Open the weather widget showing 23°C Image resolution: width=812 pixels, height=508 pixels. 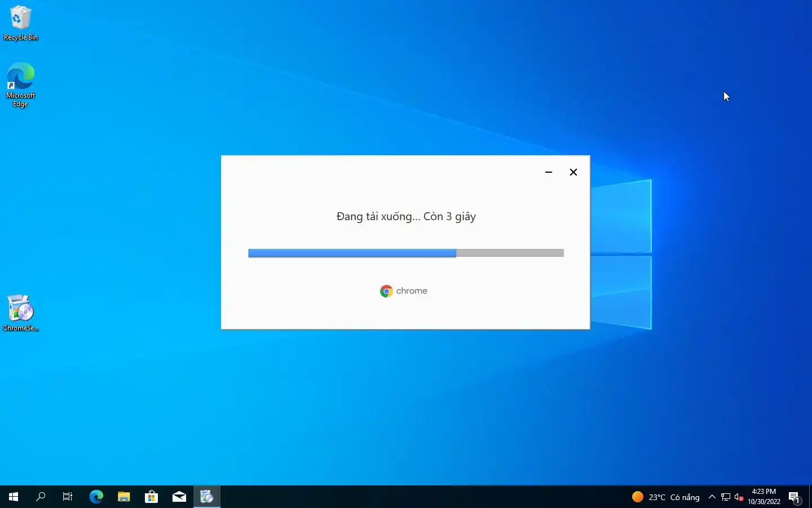[x=666, y=497]
